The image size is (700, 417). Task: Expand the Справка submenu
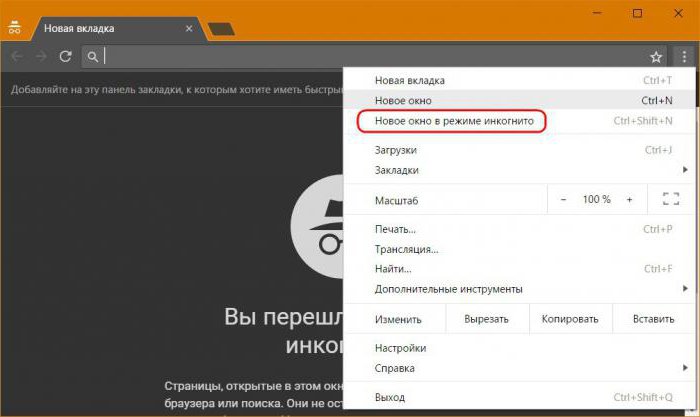coord(519,368)
